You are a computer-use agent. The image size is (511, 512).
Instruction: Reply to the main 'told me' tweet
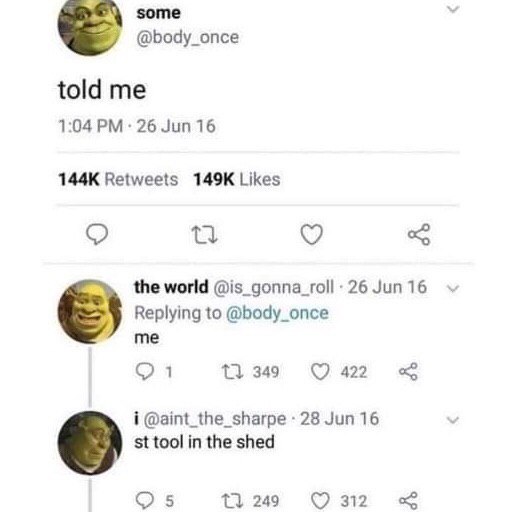tap(97, 235)
